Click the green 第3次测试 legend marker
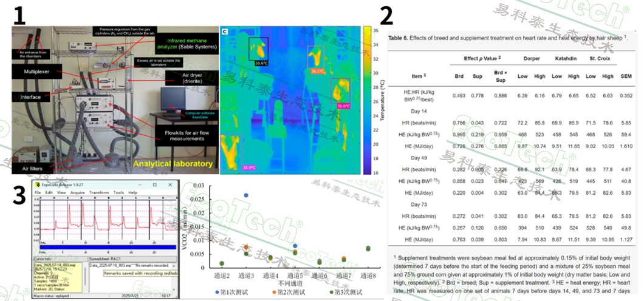 [x=331, y=292]
